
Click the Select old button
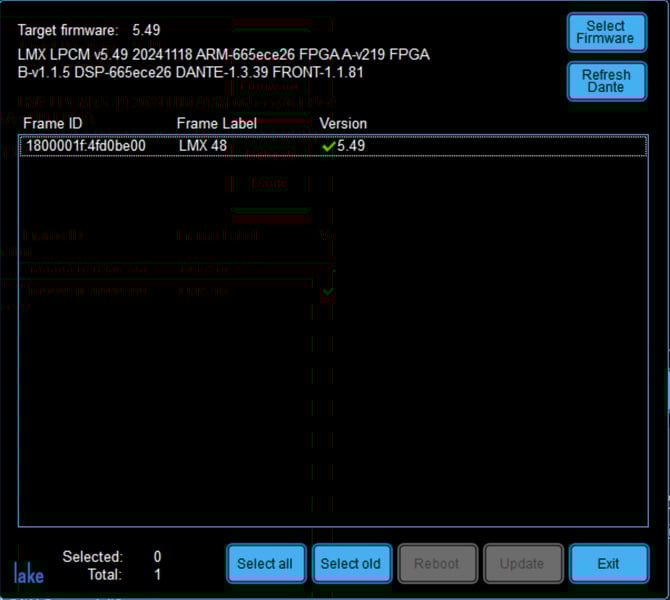[x=350, y=563]
